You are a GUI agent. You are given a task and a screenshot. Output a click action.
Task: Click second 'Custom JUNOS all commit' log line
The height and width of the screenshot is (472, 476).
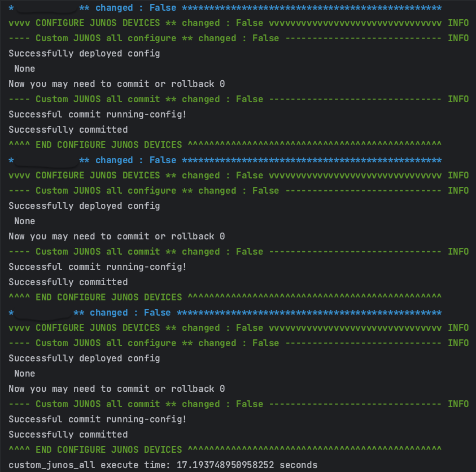tap(239, 252)
